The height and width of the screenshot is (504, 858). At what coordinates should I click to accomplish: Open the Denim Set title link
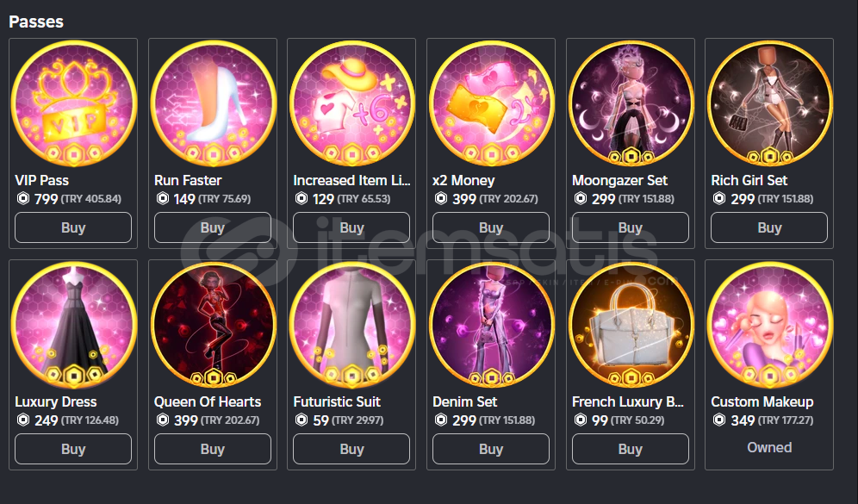pos(465,401)
